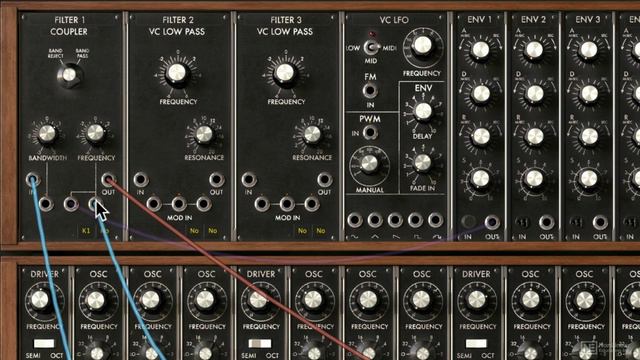Screen dimensions: 640x360
Task: Click the rightmost MOD IN jack of Filter 2
Action: tap(204, 203)
